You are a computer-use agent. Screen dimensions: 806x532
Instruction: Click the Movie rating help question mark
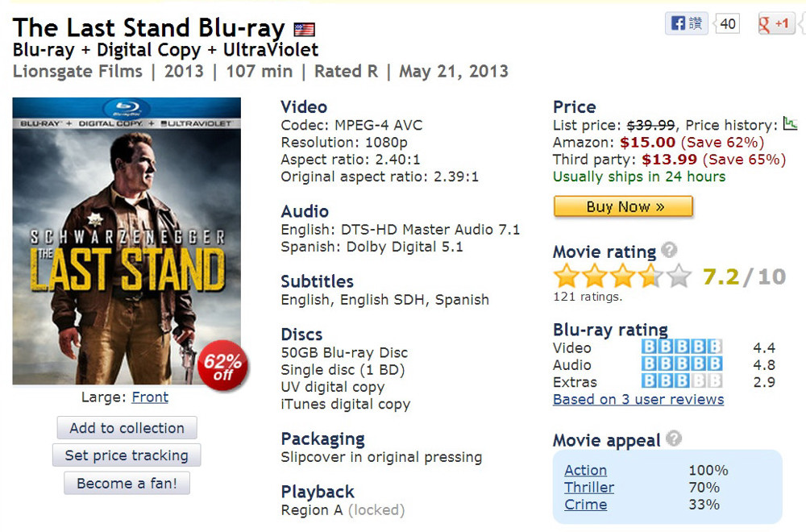(x=669, y=250)
